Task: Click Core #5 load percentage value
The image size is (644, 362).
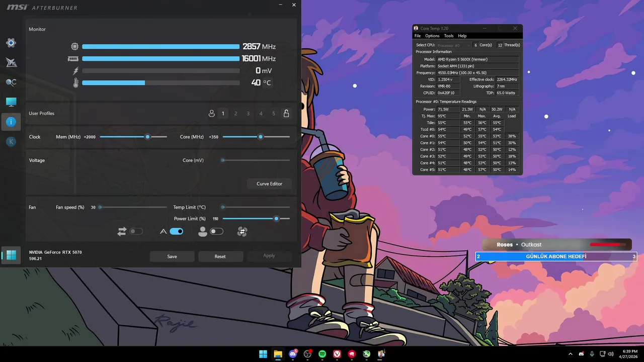Action: (x=512, y=169)
